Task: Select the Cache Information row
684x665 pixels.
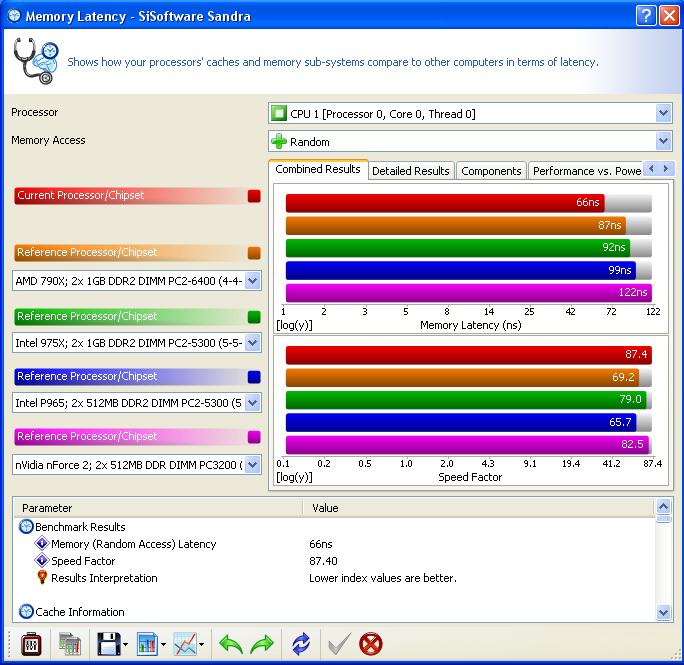Action: click(336, 612)
